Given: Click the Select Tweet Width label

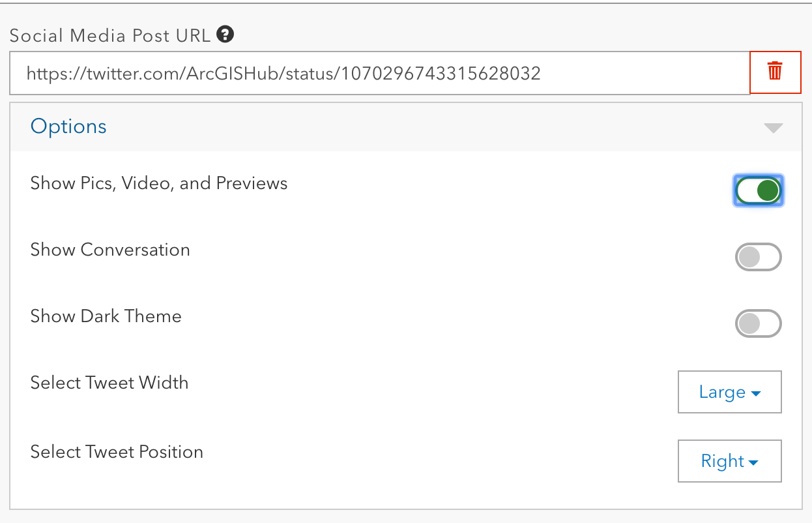Looking at the screenshot, I should (109, 382).
